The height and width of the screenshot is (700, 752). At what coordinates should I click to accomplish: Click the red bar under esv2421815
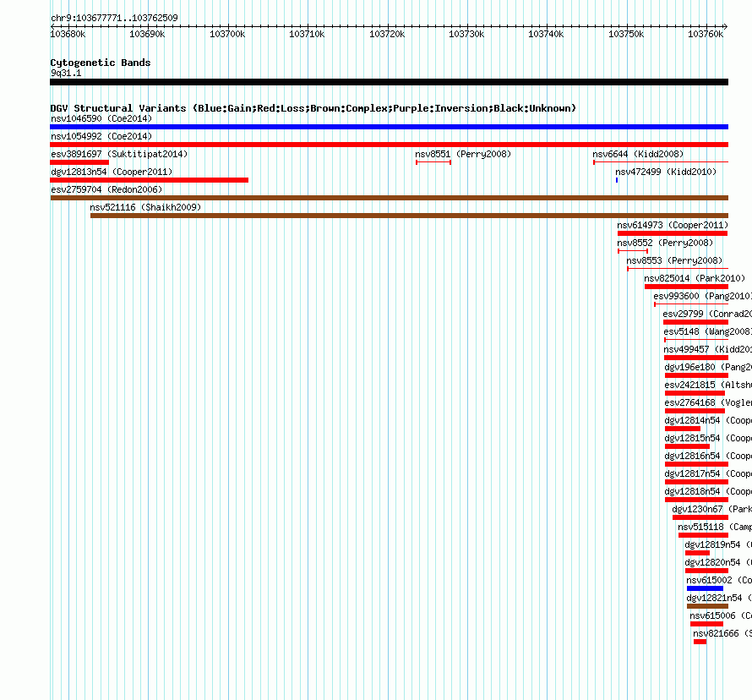(695, 393)
